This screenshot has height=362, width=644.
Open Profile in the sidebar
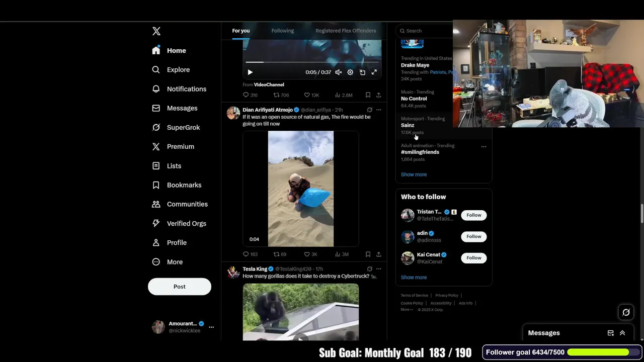170,243
